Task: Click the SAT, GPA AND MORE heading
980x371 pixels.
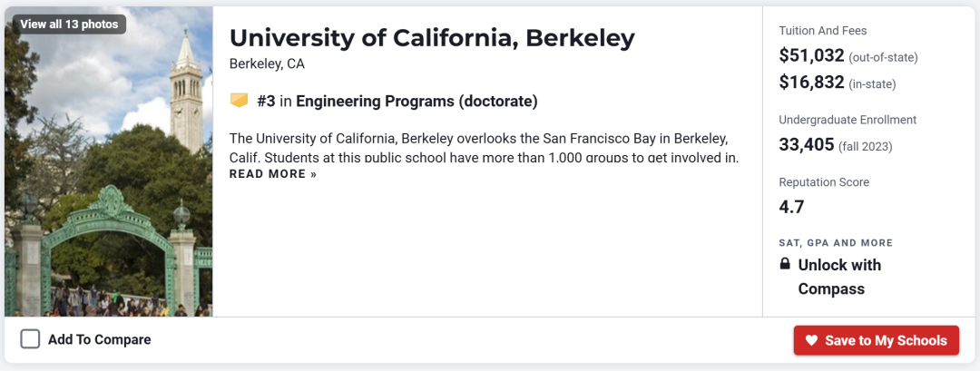Action: (836, 243)
